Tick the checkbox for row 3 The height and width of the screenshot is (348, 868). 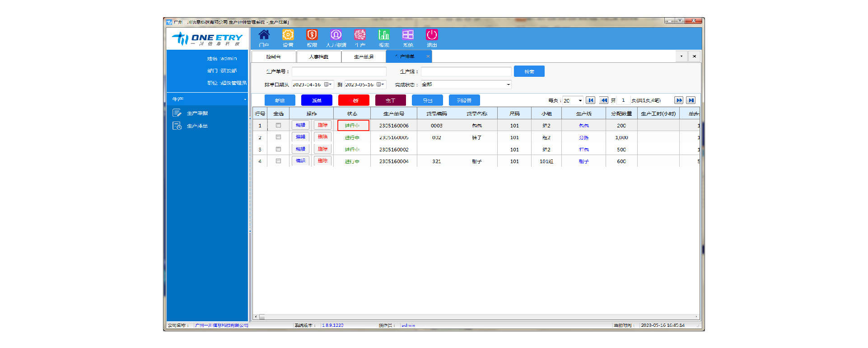279,149
